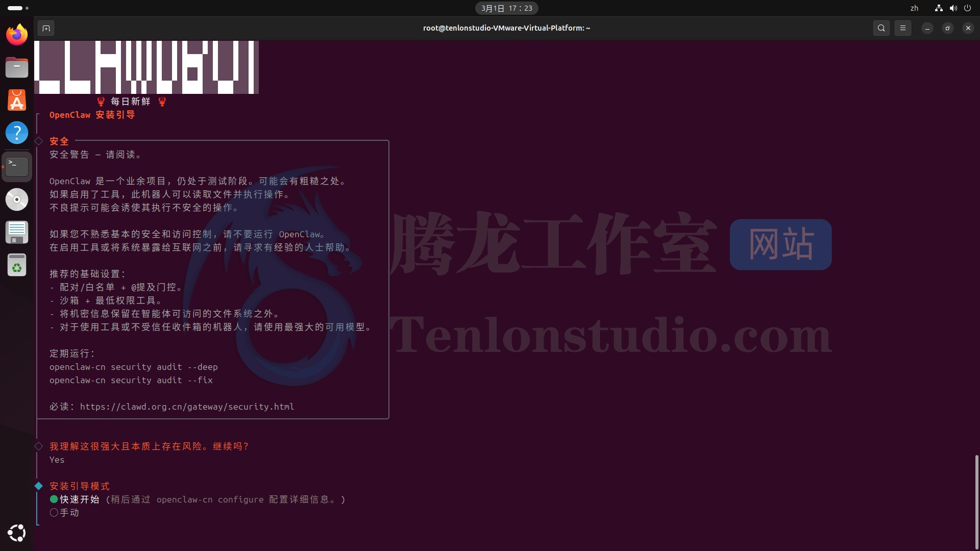
Task: Click the Ubuntu Show Apps button
Action: pos(17,533)
